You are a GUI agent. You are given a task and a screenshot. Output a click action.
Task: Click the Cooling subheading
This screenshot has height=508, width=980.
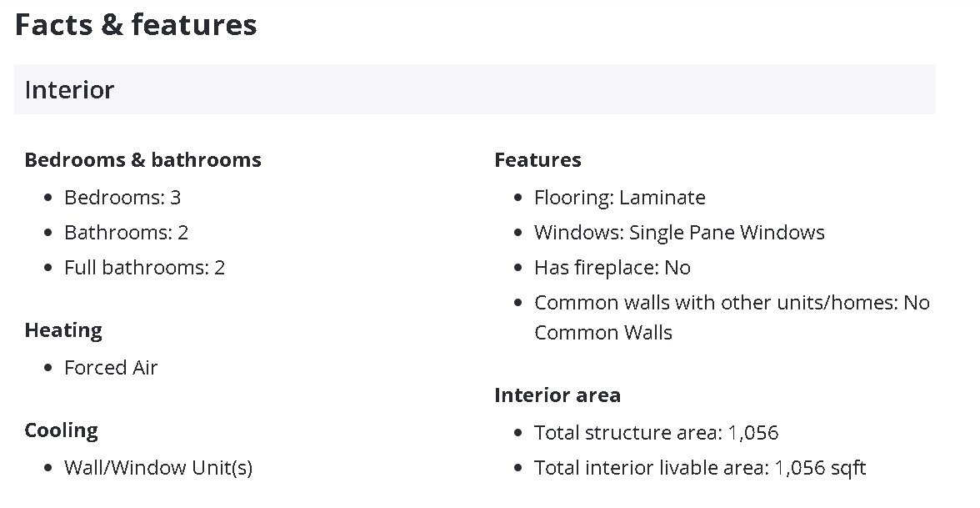pyautogui.click(x=61, y=430)
